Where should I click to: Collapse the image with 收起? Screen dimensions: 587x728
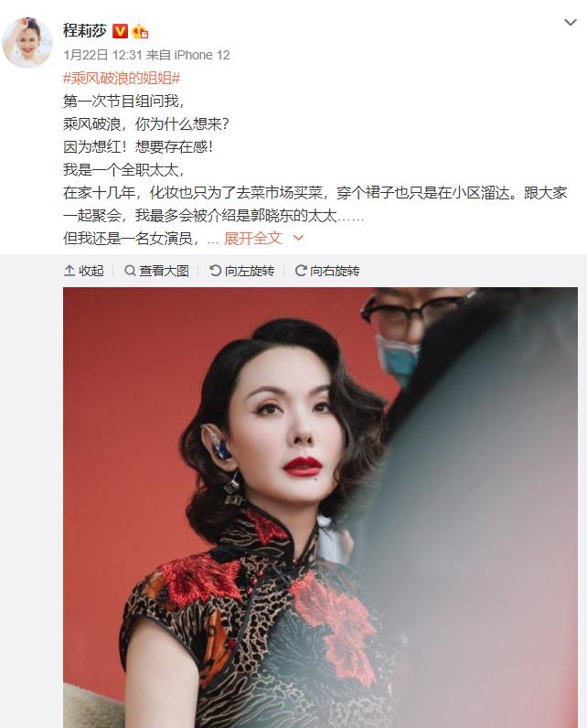[83, 270]
